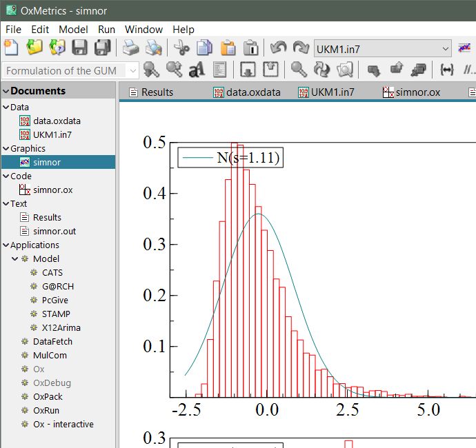Click the magnifier zoom icon
This screenshot has height=448, width=476.
tap(299, 70)
